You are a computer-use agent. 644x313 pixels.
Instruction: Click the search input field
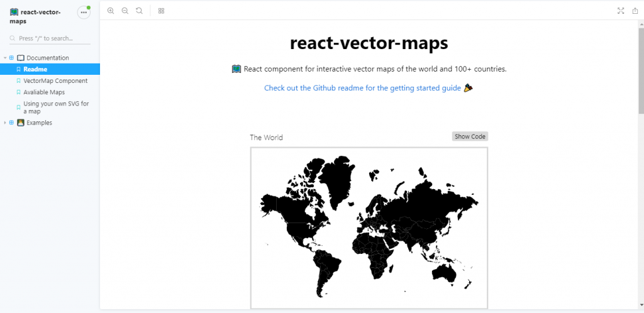(x=50, y=38)
